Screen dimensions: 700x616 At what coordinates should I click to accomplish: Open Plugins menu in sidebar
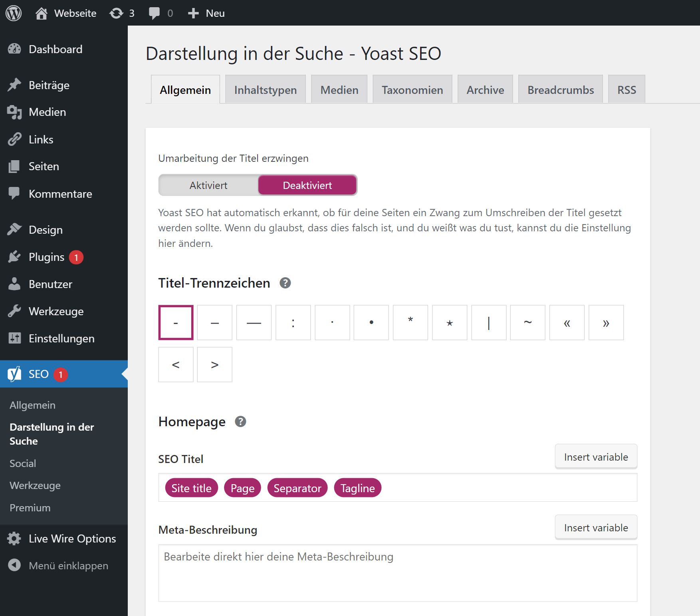point(46,257)
